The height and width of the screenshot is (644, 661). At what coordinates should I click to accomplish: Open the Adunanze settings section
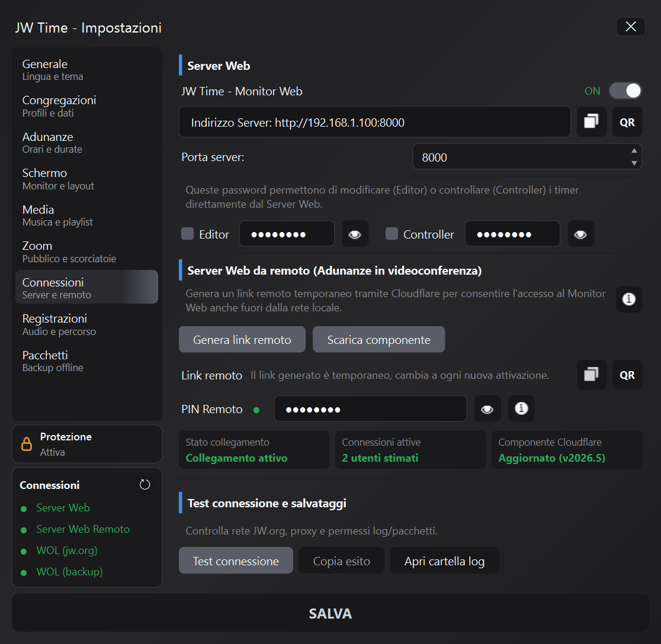click(x=87, y=143)
